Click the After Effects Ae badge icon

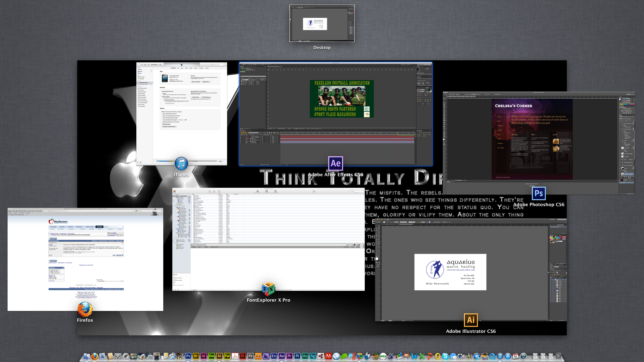336,163
